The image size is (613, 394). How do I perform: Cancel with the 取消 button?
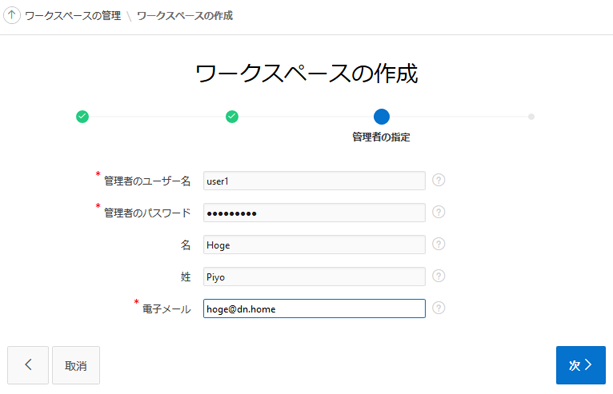[x=76, y=365]
